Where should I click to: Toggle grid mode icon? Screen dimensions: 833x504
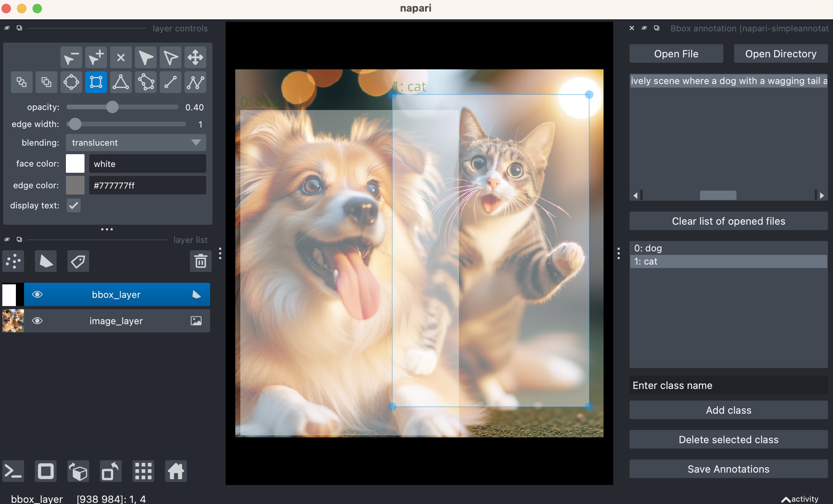click(143, 471)
